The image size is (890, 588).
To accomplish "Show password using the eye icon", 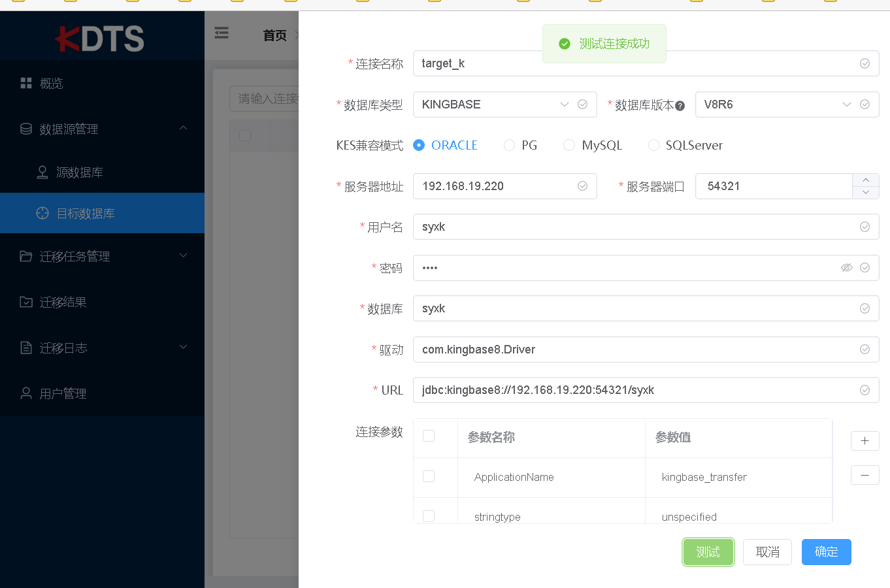I will point(847,267).
